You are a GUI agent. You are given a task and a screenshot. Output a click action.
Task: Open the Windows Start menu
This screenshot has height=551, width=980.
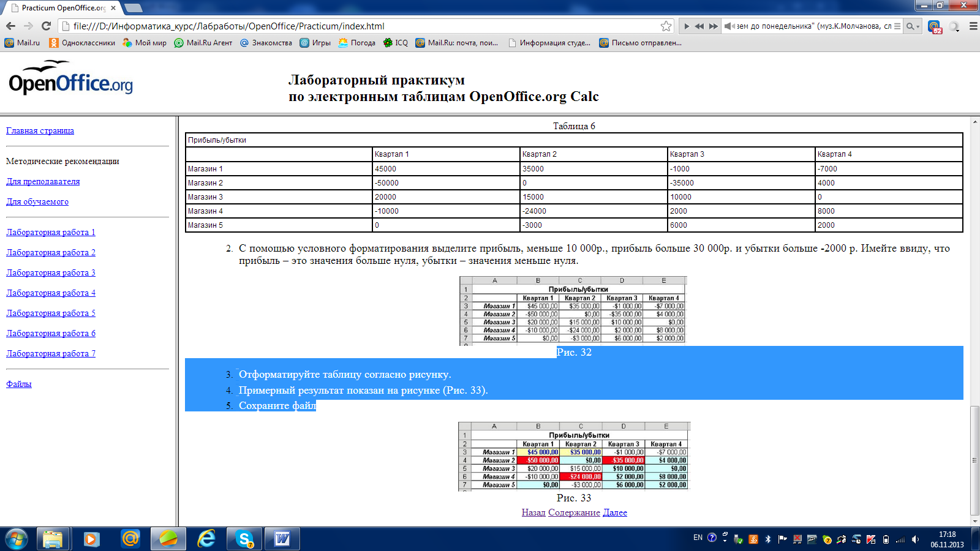pyautogui.click(x=16, y=539)
